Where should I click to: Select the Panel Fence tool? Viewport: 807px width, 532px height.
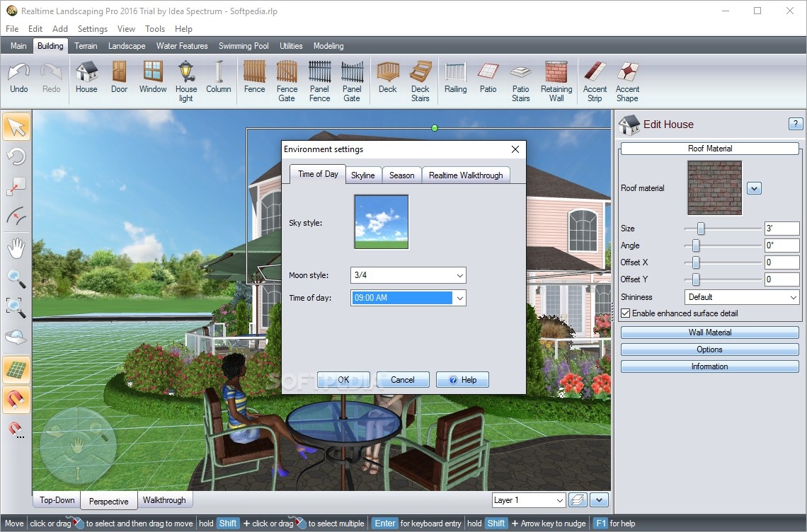[319, 81]
